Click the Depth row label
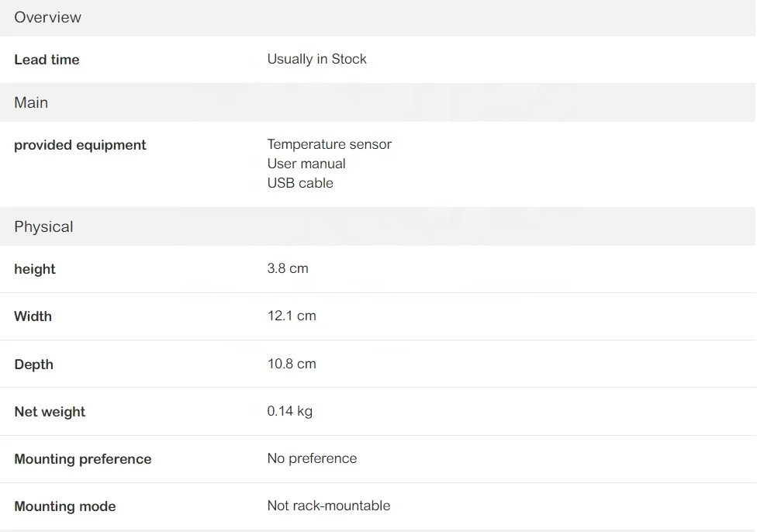Screen dimensions: 757x532 33,364
